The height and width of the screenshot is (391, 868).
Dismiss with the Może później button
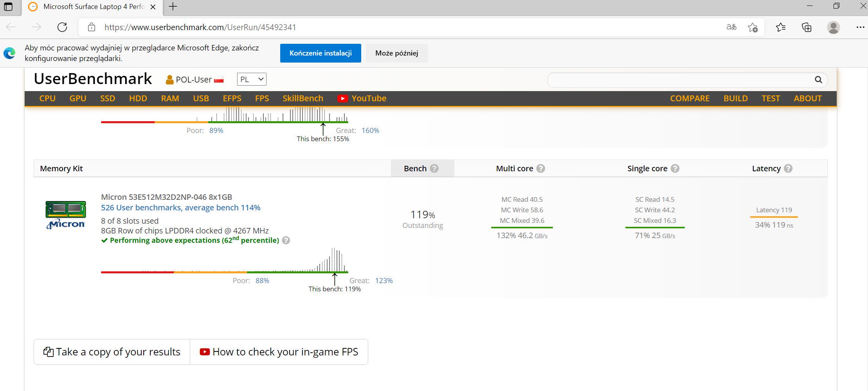[x=396, y=53]
